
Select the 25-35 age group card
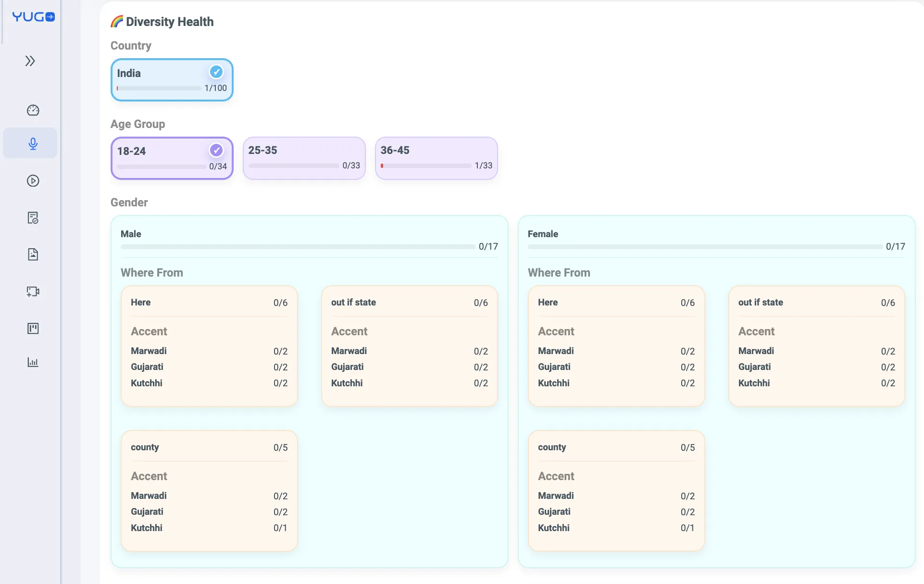304,158
